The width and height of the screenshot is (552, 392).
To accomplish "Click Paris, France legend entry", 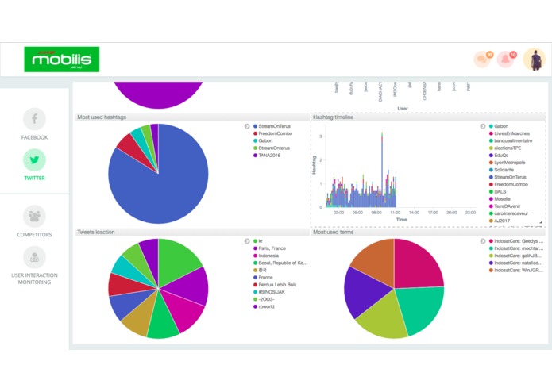I will [269, 248].
